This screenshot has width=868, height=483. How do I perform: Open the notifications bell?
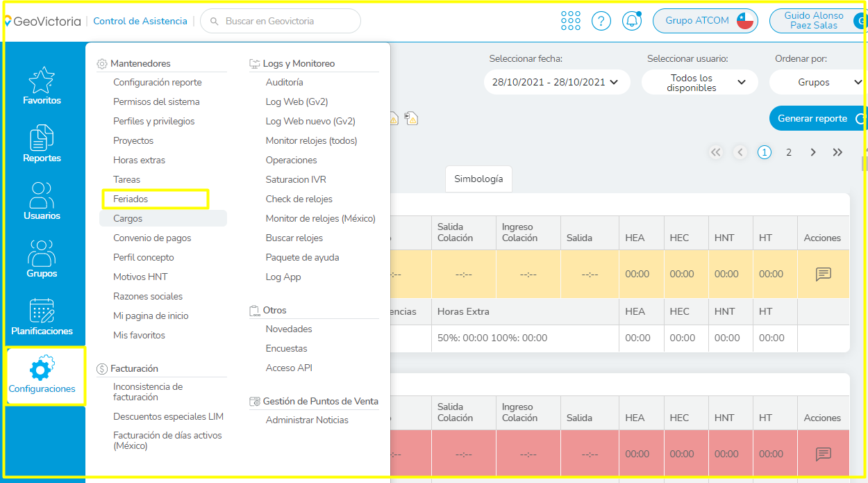631,21
